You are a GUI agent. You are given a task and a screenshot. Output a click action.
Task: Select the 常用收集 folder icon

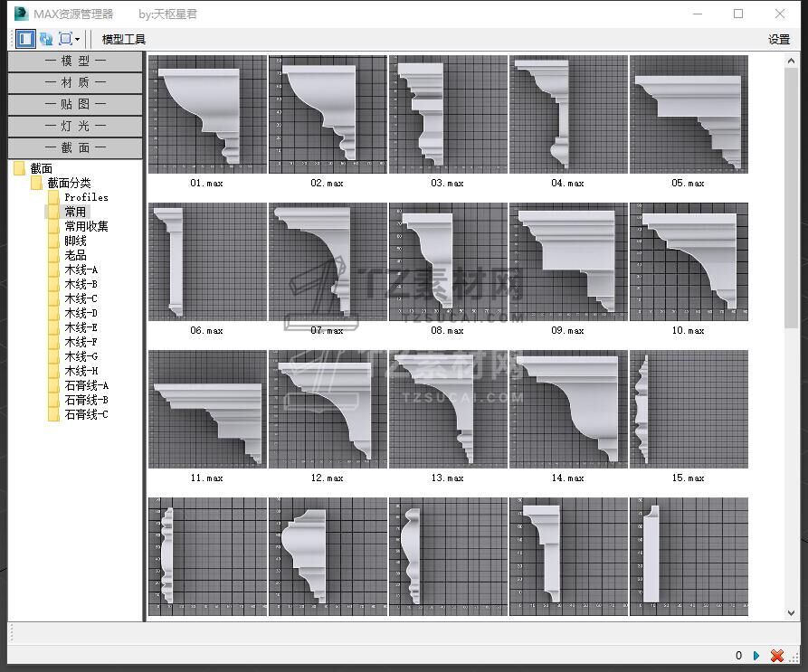click(x=54, y=226)
